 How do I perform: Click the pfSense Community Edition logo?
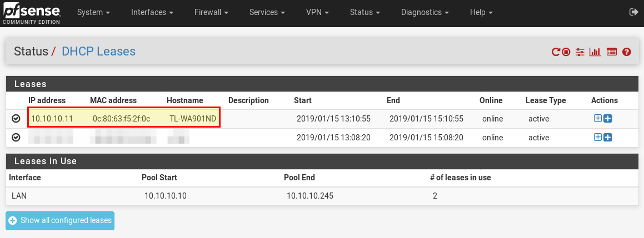[31, 13]
